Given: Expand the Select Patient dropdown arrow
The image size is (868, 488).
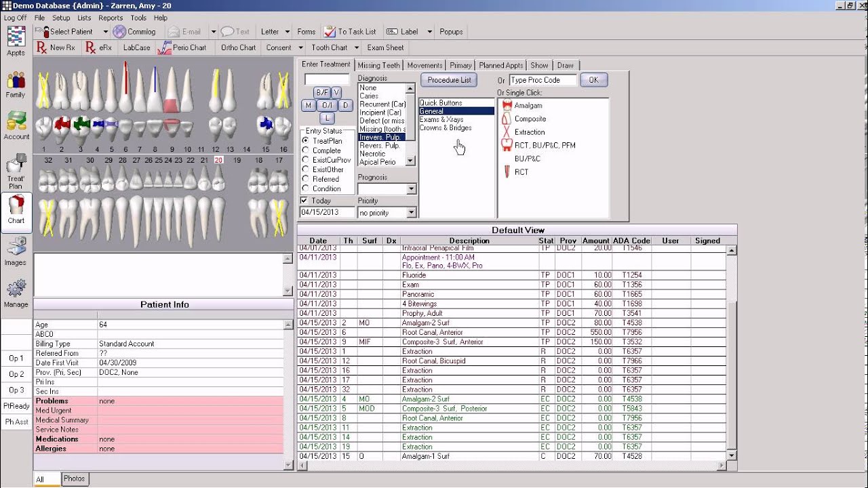Looking at the screenshot, I should point(105,32).
